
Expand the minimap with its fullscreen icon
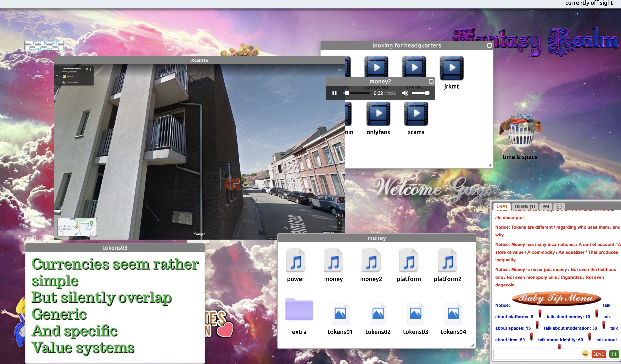tap(61, 233)
